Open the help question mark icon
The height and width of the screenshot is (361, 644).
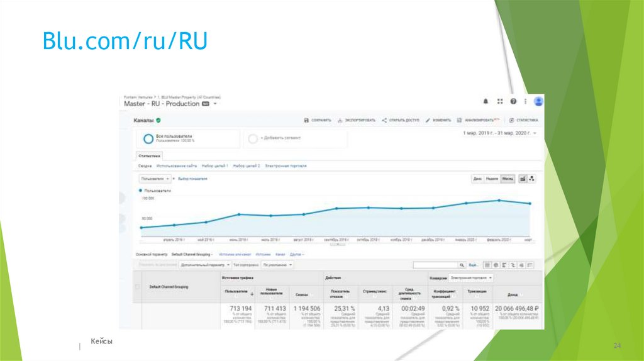(513, 101)
